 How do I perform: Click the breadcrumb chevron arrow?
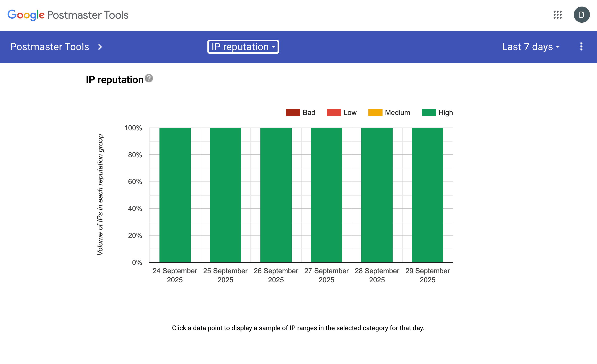pos(100,47)
